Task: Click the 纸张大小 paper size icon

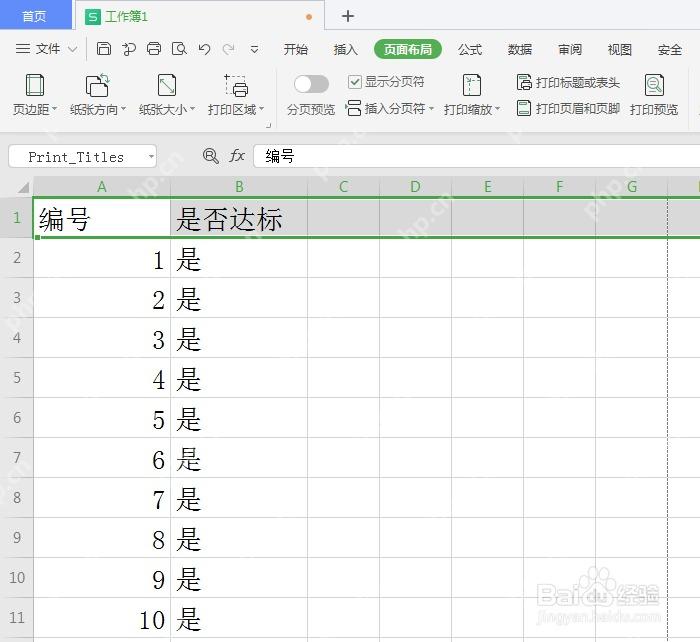Action: 167,85
